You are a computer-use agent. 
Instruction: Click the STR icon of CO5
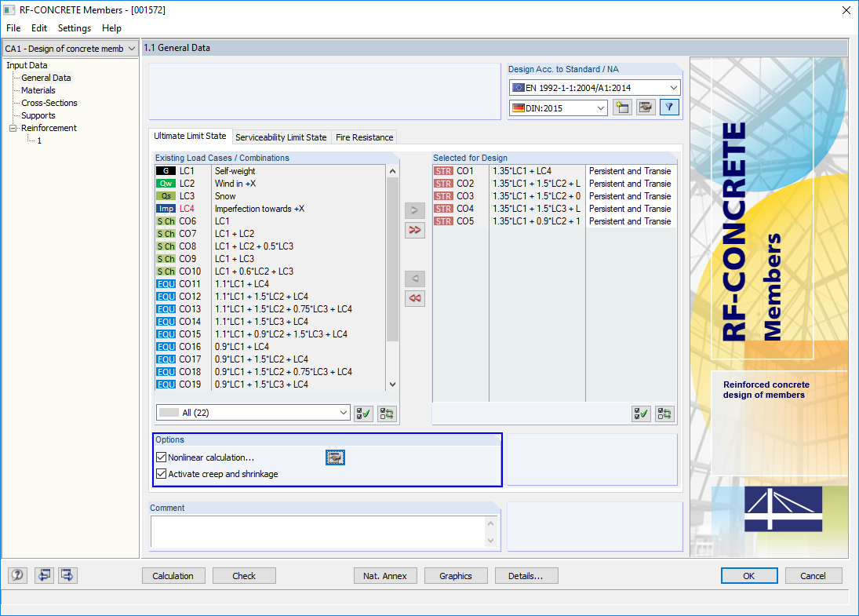coord(443,221)
